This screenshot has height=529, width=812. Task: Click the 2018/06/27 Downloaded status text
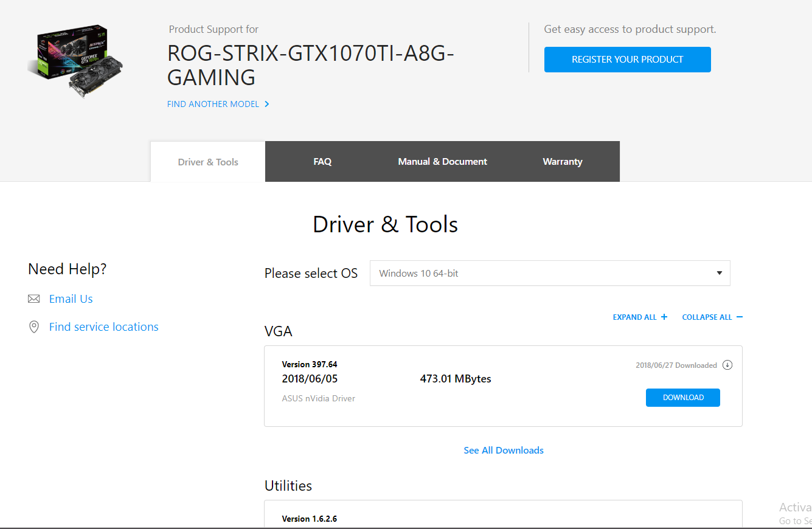coord(676,365)
